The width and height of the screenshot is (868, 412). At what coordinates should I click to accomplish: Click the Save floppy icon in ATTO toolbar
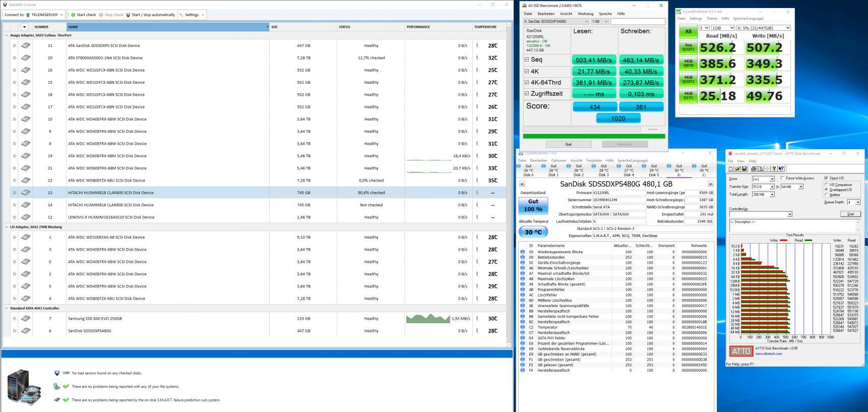coord(744,169)
